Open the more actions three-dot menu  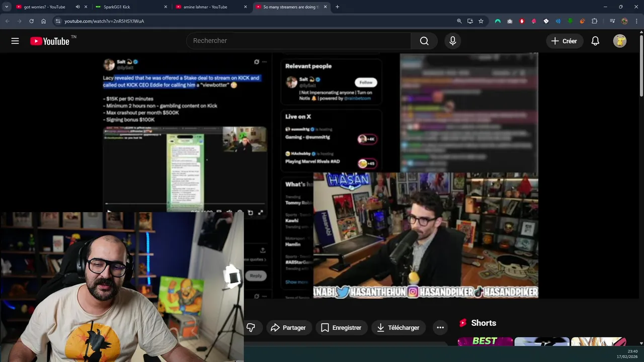440,328
